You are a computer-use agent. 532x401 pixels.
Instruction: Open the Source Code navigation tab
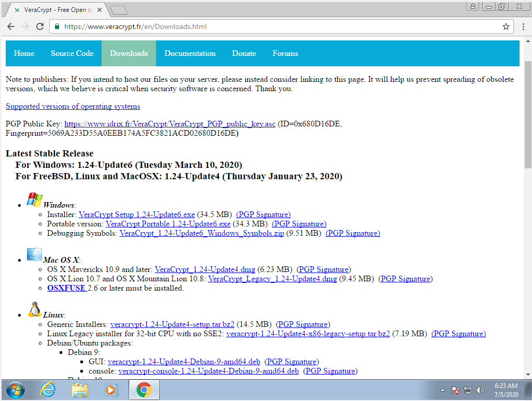(72, 53)
